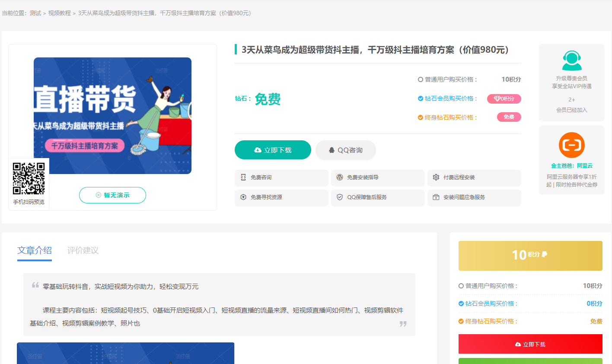Click the shield icon beside QQ保障售后服务
The image size is (612, 364).
[x=340, y=197]
